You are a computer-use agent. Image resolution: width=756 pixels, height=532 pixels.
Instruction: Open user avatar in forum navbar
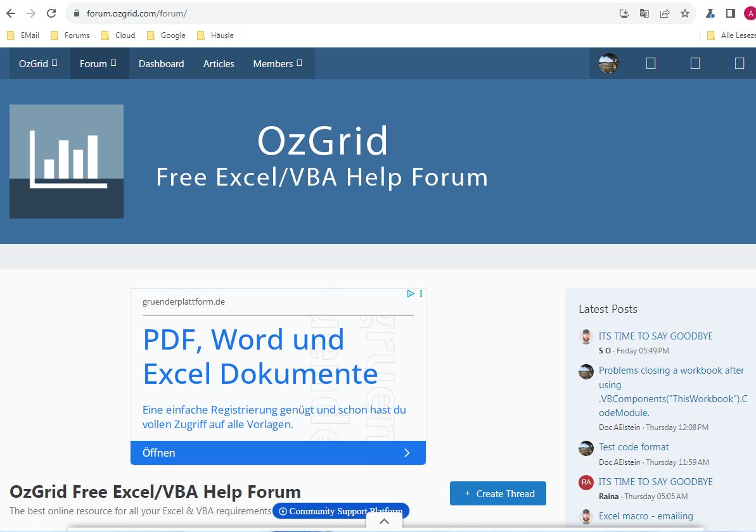(608, 63)
